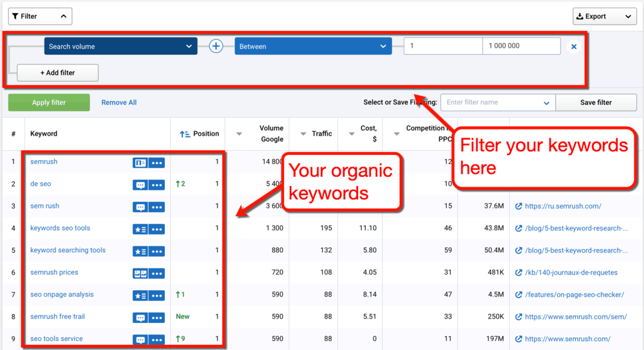Open the seo tools service row's URL
Viewport: 644px width, 350px height.
point(567,339)
